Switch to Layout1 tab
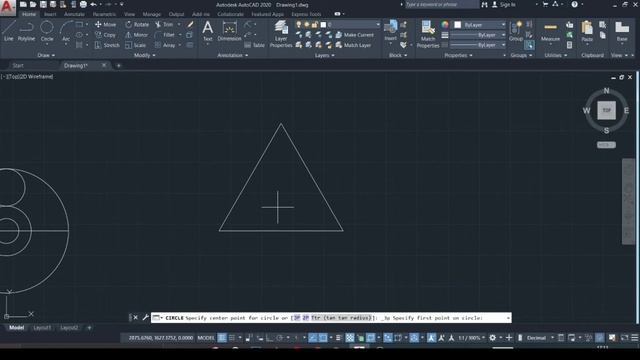The image size is (640, 360). [42, 328]
